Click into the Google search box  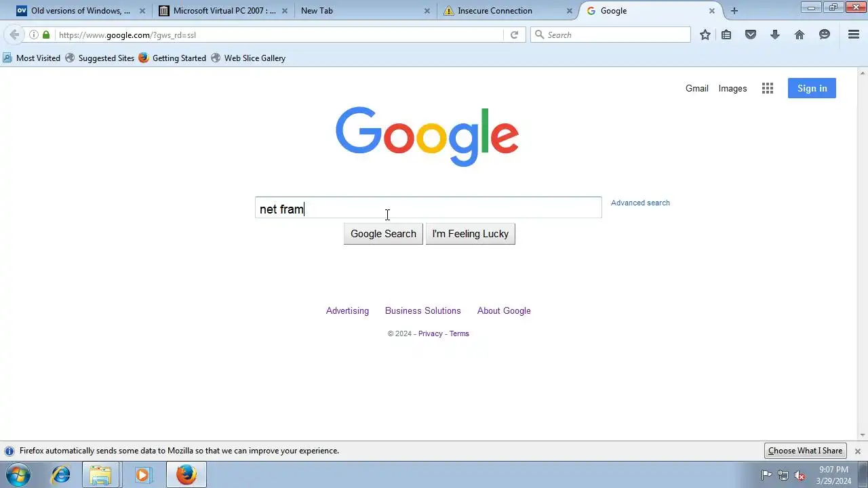pos(428,207)
